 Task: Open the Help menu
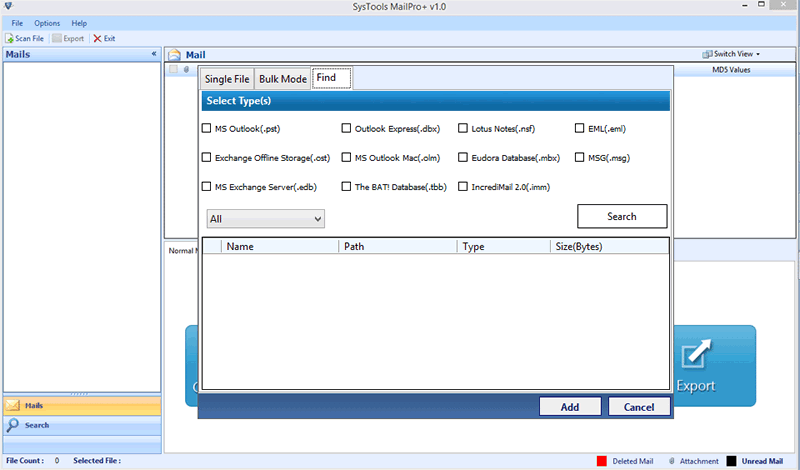pos(79,23)
